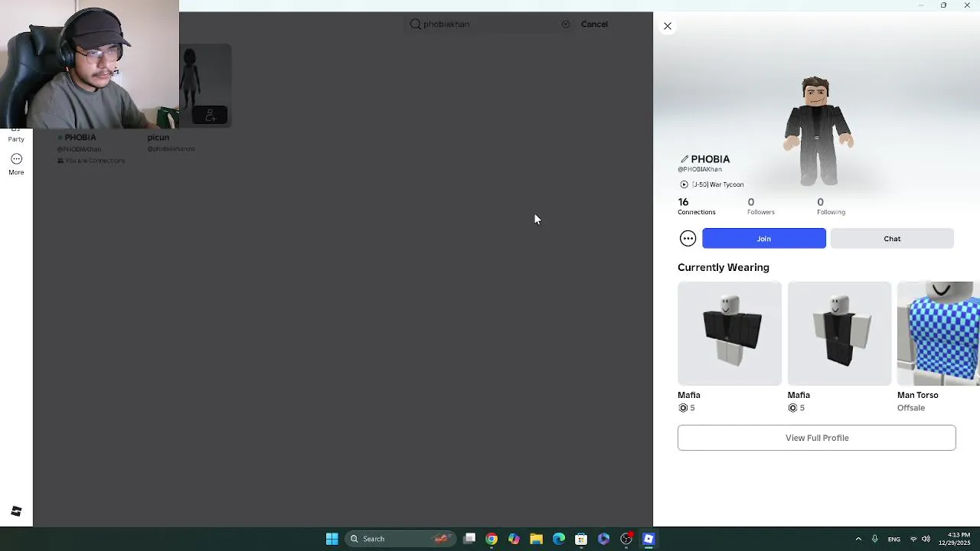
Task: Select the second Mafia item thumbnail
Action: (839, 334)
